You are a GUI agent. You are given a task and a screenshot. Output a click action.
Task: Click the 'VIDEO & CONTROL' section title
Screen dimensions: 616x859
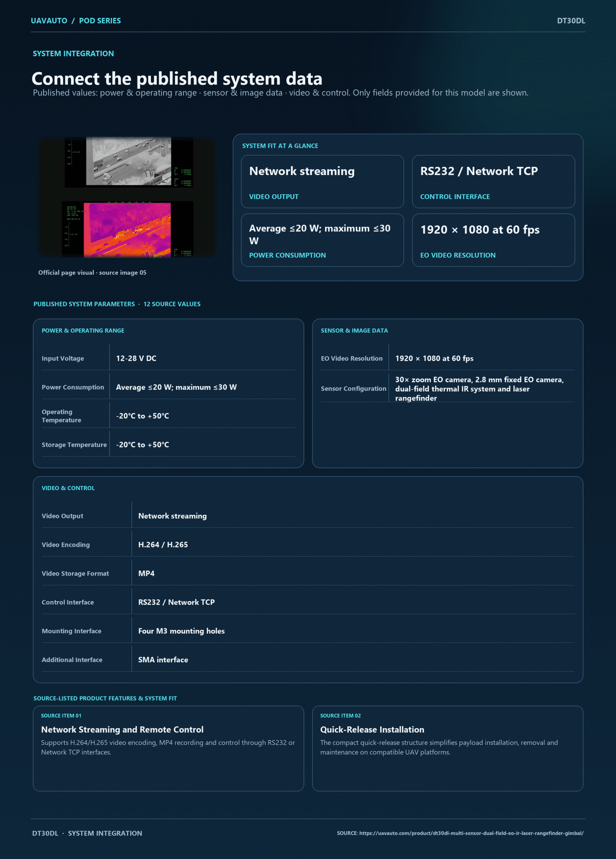pyautogui.click(x=68, y=488)
